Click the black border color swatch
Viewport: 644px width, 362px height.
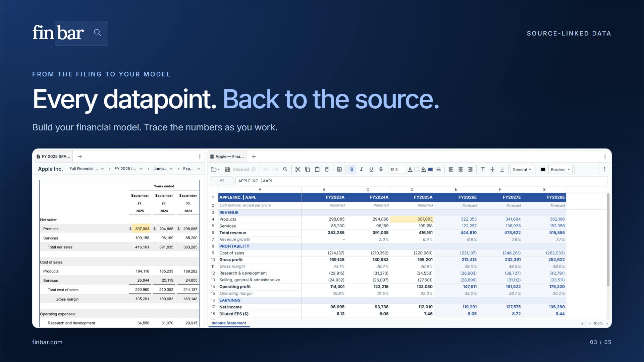543,169
